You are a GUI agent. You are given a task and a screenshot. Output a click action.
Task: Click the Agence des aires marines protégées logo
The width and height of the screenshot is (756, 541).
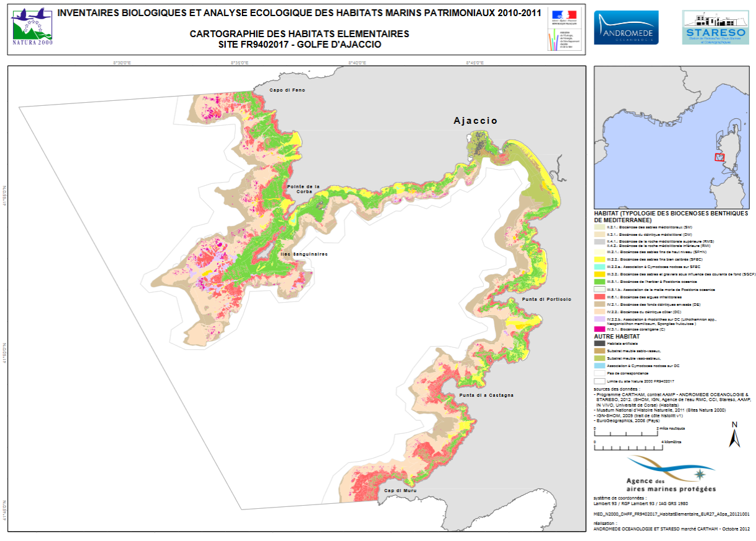coord(671,475)
